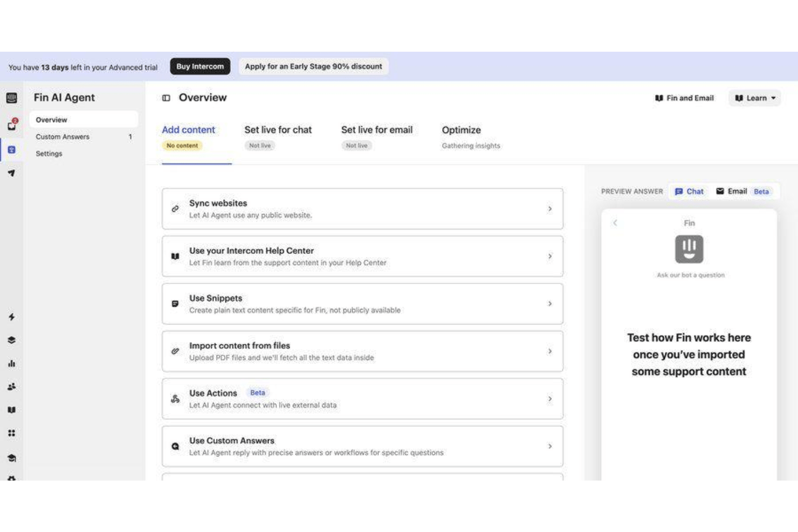The image size is (798, 532).
Task: Open the bar chart Reports icon
Action: coord(11,363)
